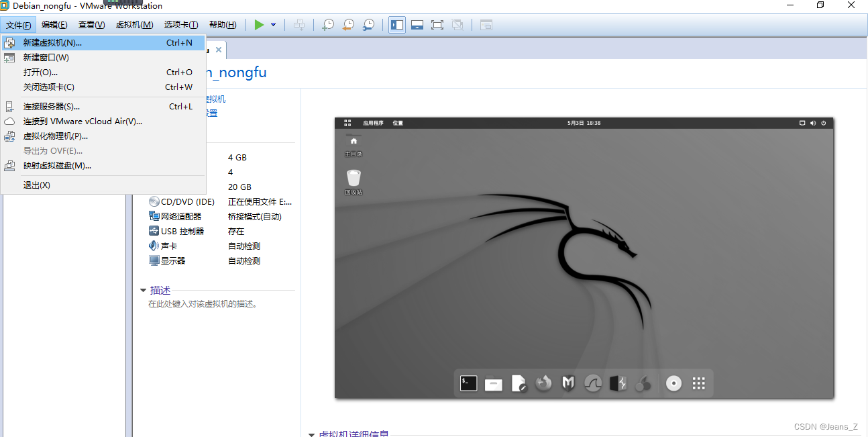Revert the VM to its snapshot

(x=348, y=24)
